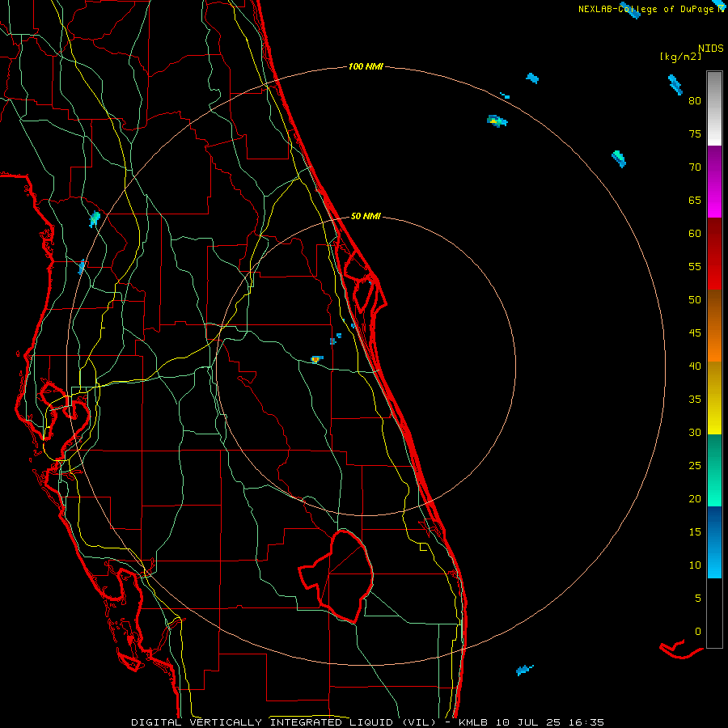Pick the yellow segment of the VIL color scale

pyautogui.click(x=714, y=398)
